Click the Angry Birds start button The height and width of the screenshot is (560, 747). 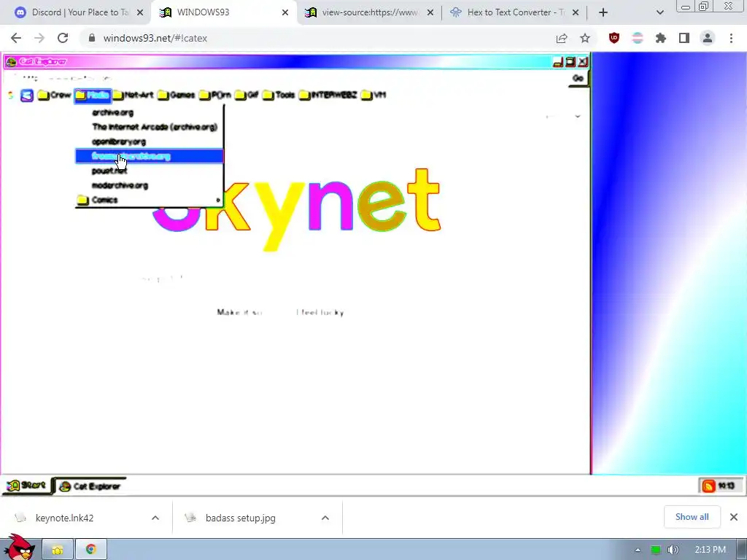(x=18, y=548)
